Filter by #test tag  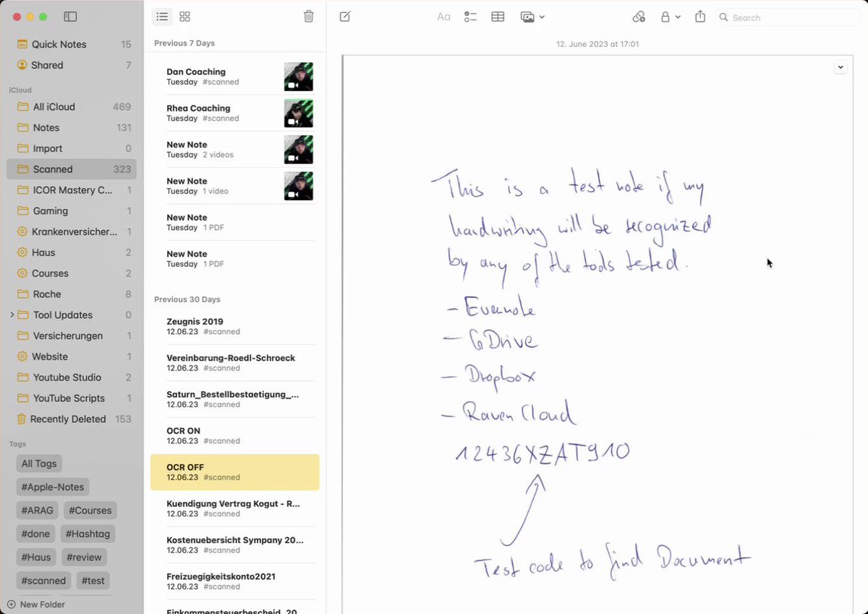[93, 580]
